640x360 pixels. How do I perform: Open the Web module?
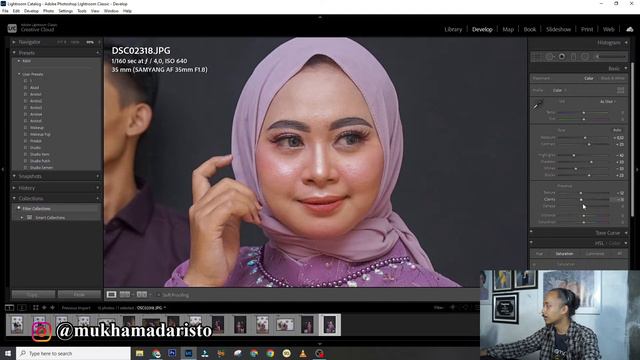pos(609,29)
